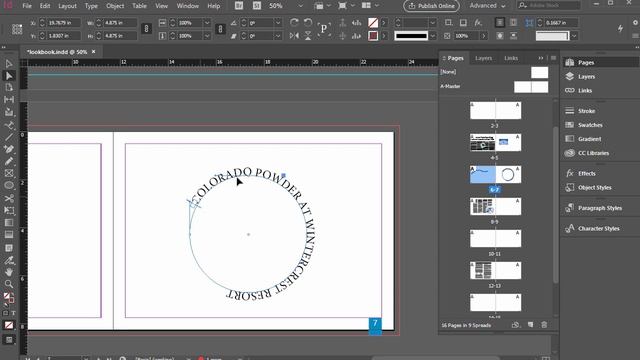
Task: Select the Rectangle Frame tool
Action: point(9,173)
